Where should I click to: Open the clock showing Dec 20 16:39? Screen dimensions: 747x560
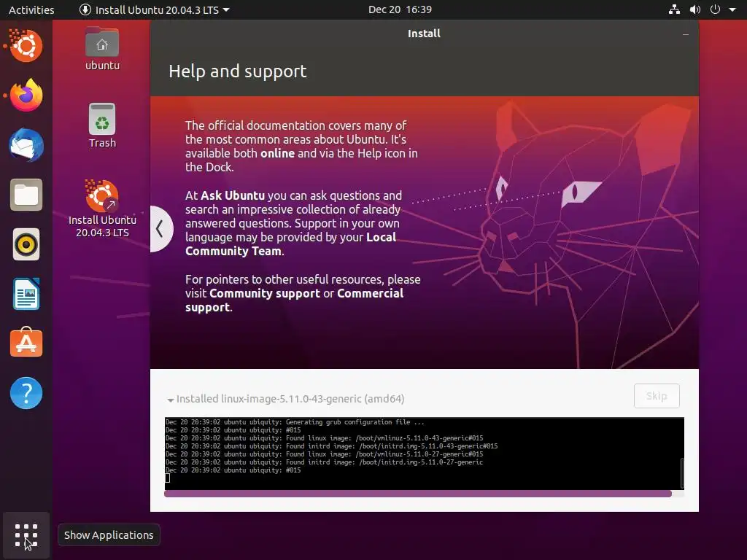pyautogui.click(x=400, y=9)
